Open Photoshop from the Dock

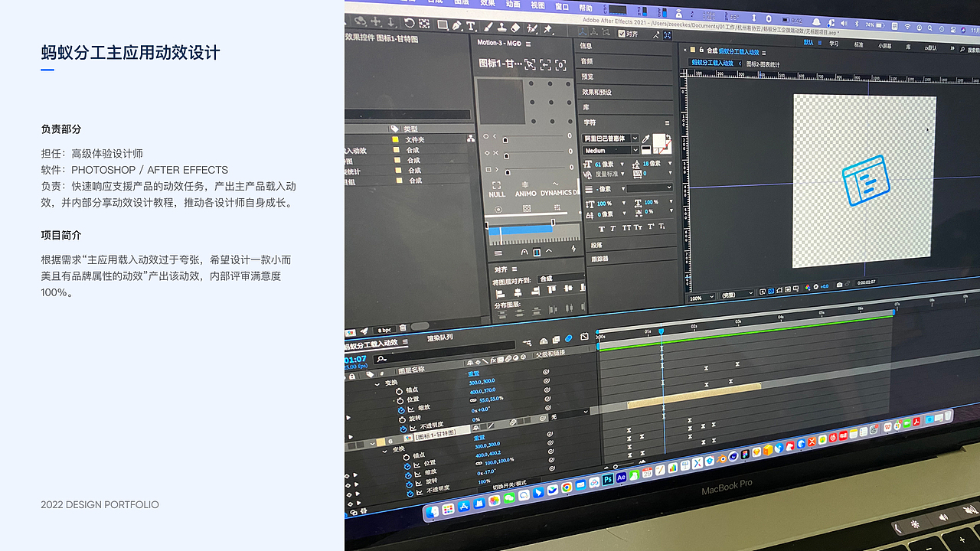click(x=606, y=479)
